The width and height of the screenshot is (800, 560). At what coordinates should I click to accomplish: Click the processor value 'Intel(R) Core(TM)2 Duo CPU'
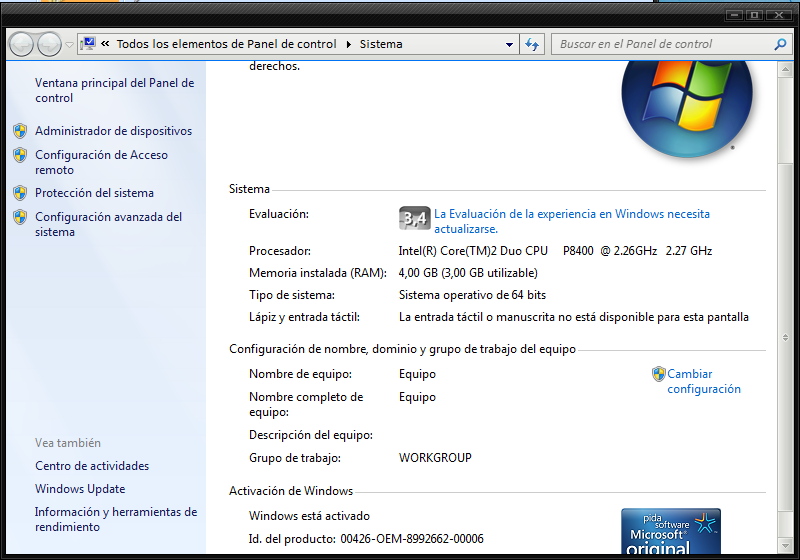[473, 251]
